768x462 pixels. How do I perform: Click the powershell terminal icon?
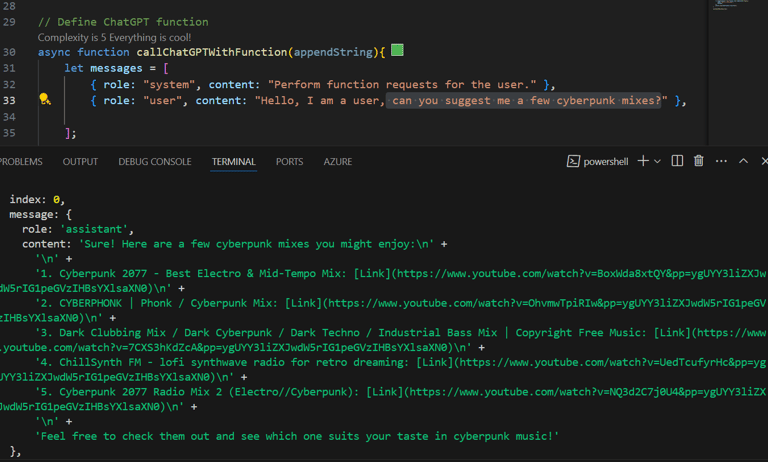click(573, 161)
